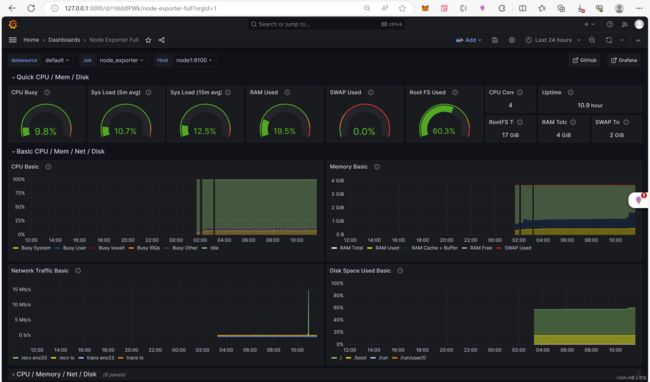Open Network Traffic Basic panel title menu
The height and width of the screenshot is (382, 650).
(x=40, y=271)
